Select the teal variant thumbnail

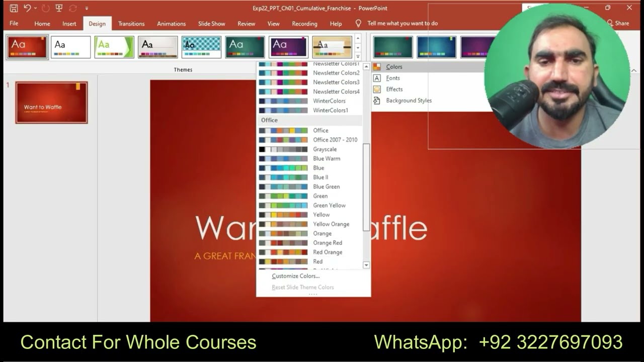(393, 47)
